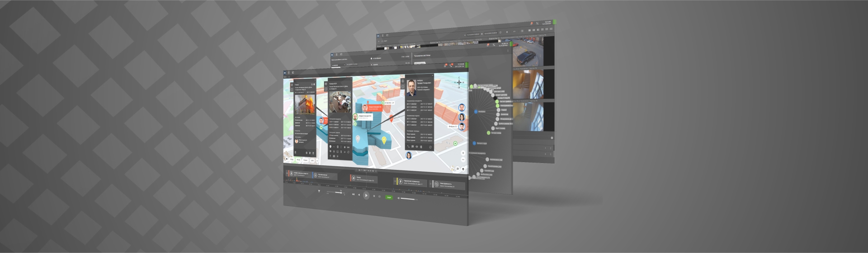Select the orange location pin on map
Viewport: 868px width, 253px height.
(x=392, y=118)
